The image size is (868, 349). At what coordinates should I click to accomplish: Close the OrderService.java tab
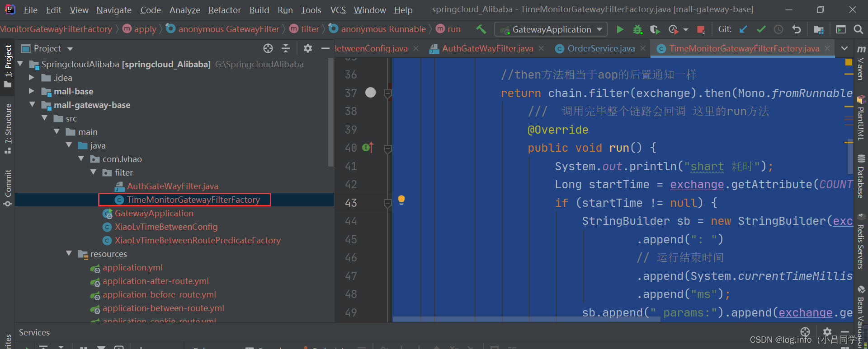(643, 48)
